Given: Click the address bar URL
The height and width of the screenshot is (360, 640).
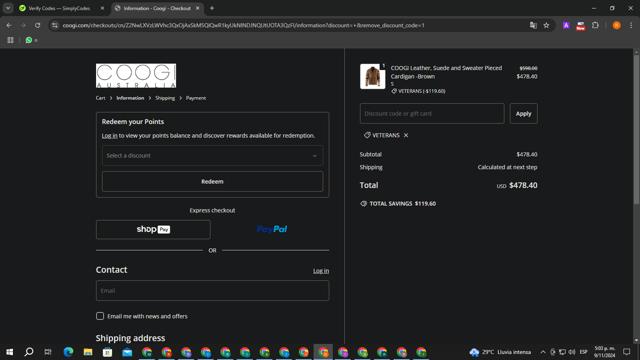Looking at the screenshot, I should pos(243,25).
